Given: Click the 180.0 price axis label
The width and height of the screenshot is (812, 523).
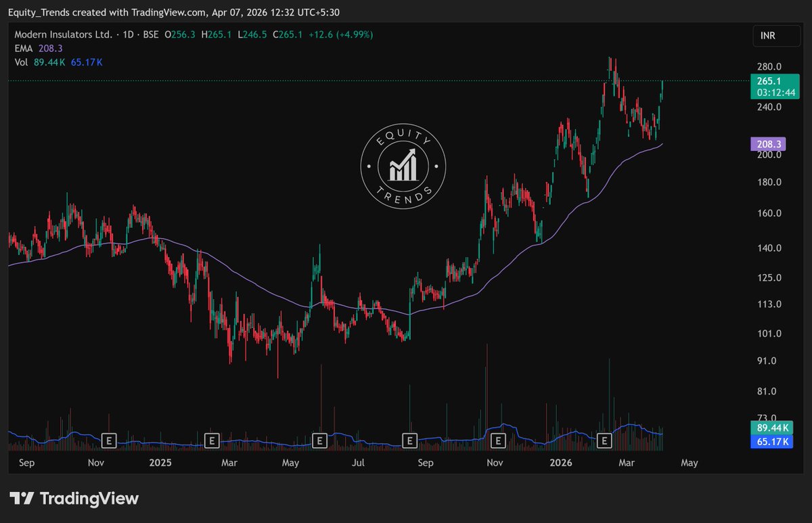Looking at the screenshot, I should click(769, 182).
